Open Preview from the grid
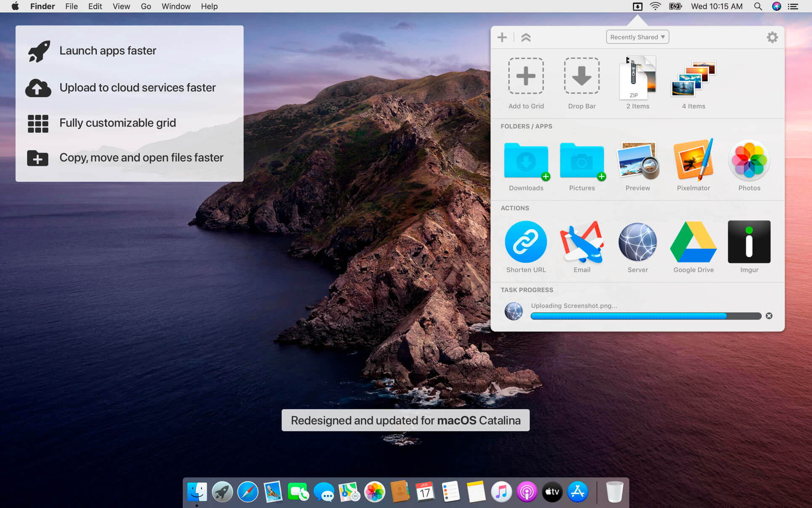The height and width of the screenshot is (508, 812). [x=637, y=160]
